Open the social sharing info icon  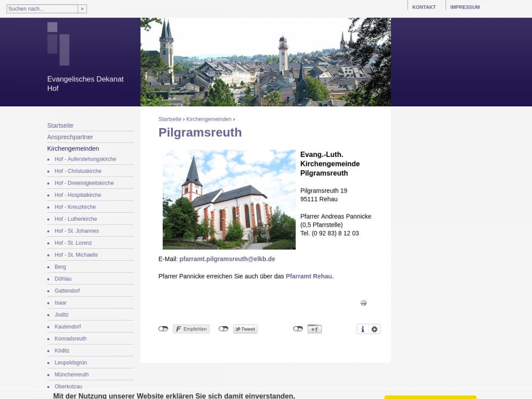363,329
